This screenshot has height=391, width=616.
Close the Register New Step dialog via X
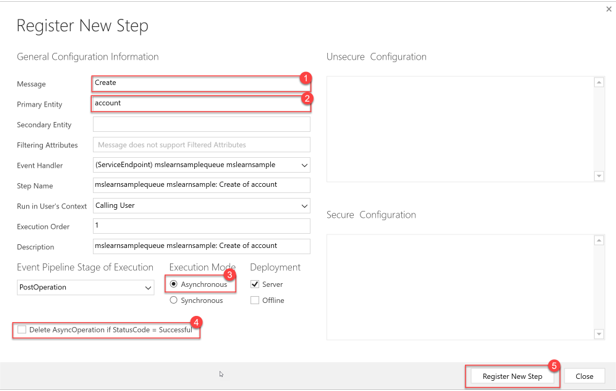[x=609, y=9]
